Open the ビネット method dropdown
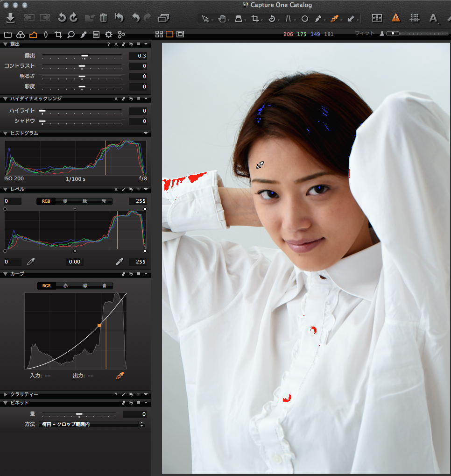This screenshot has width=451, height=476. 90,424
